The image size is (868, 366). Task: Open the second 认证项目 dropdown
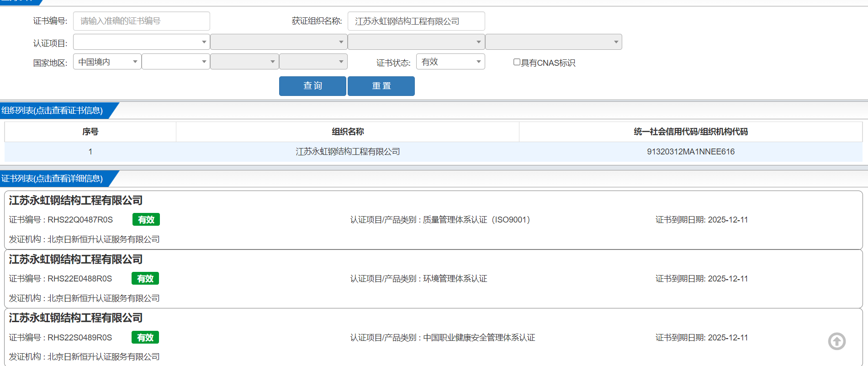[x=279, y=42]
